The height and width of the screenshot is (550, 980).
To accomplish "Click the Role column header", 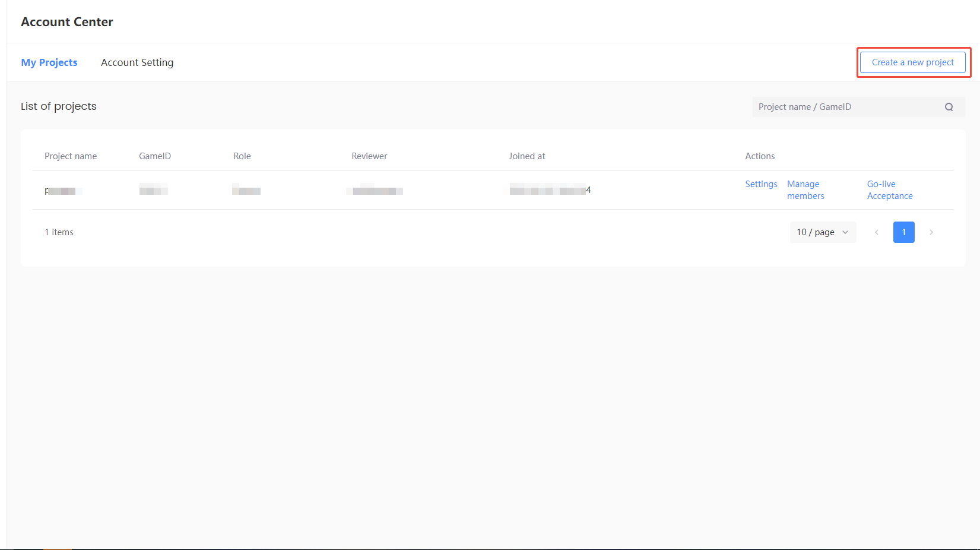I will tap(242, 156).
